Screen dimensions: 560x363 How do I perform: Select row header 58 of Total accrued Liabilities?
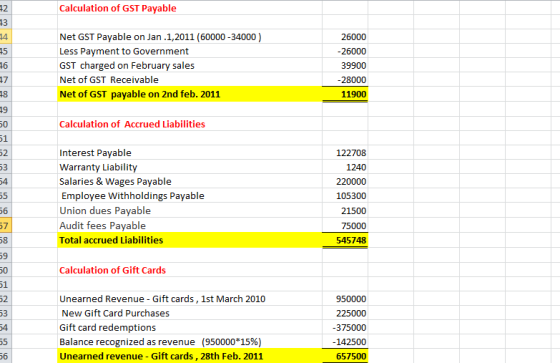5,240
